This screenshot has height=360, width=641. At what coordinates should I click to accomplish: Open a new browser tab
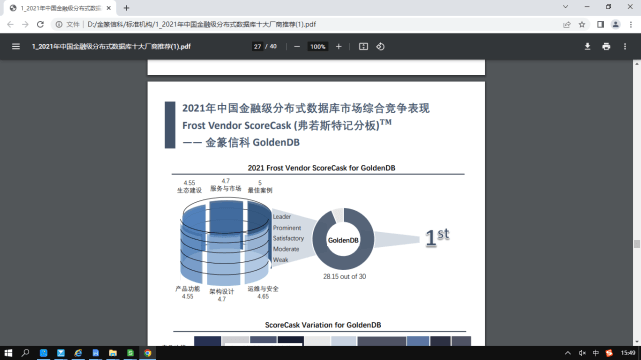click(x=126, y=8)
